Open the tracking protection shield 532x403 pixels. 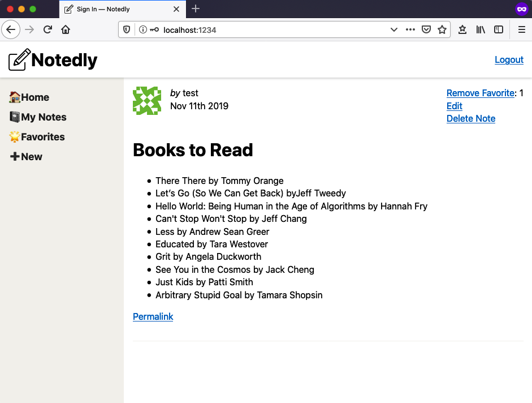(126, 29)
